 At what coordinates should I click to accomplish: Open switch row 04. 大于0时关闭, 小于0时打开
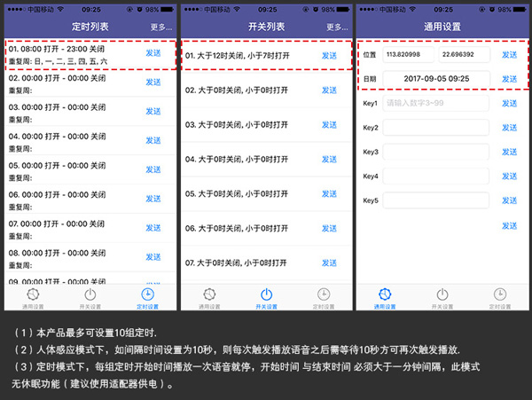point(266,159)
